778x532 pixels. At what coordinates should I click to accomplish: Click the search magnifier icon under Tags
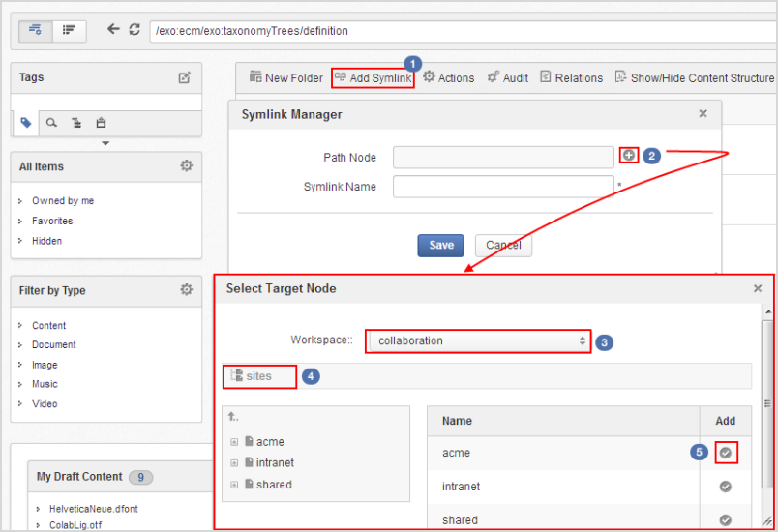point(51,123)
